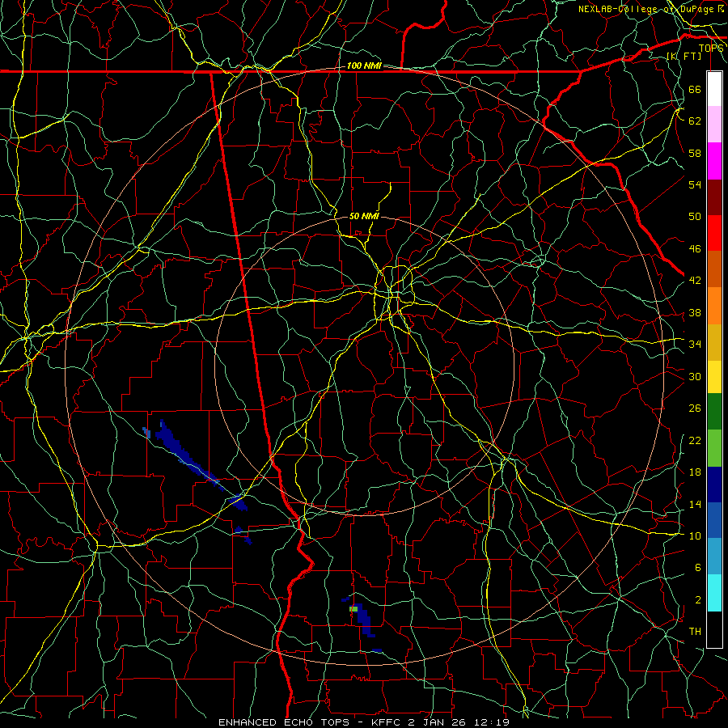
Task: Click the '34' legend value
Action: pos(695,345)
